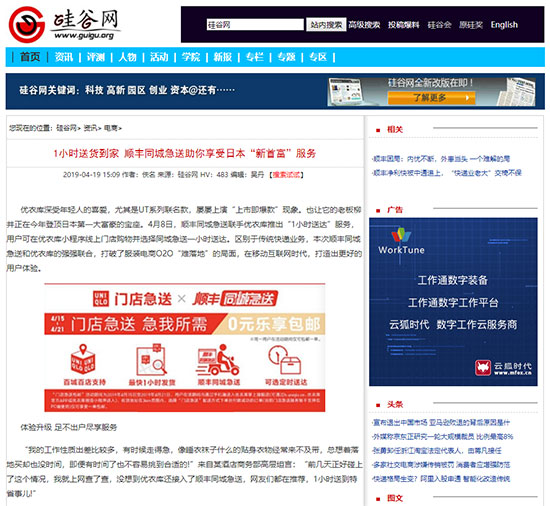Focus the site search input field
The height and width of the screenshot is (506, 550).
[255, 25]
